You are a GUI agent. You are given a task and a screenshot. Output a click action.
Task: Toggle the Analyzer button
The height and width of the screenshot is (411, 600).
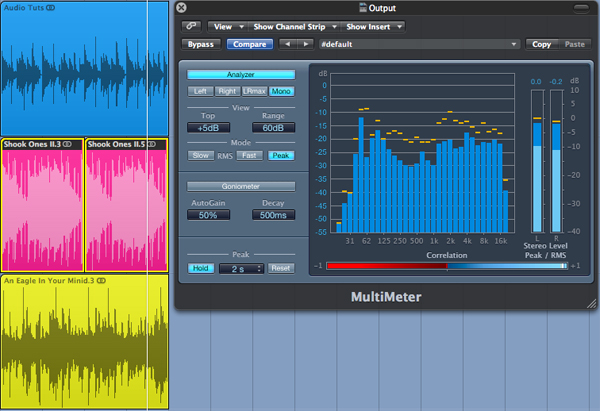point(241,75)
